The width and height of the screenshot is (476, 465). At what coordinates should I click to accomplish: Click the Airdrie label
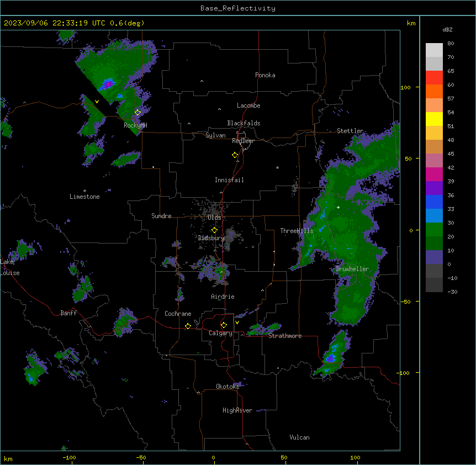[223, 297]
